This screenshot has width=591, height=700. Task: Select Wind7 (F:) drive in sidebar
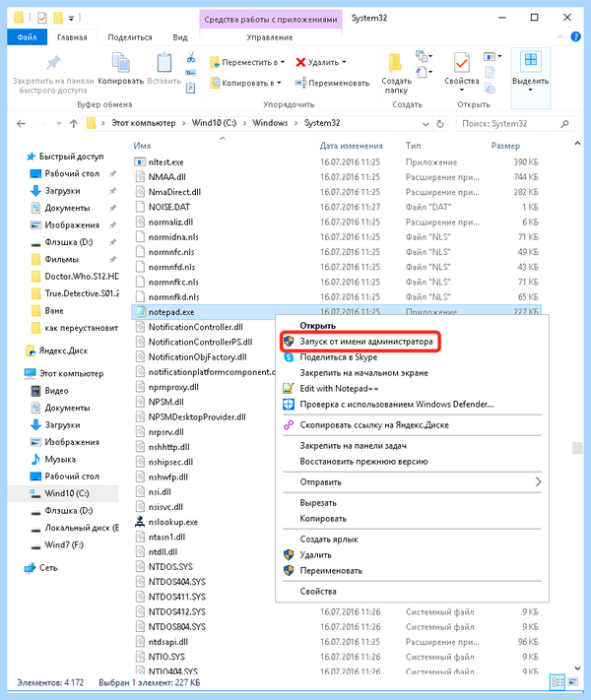coord(64,544)
